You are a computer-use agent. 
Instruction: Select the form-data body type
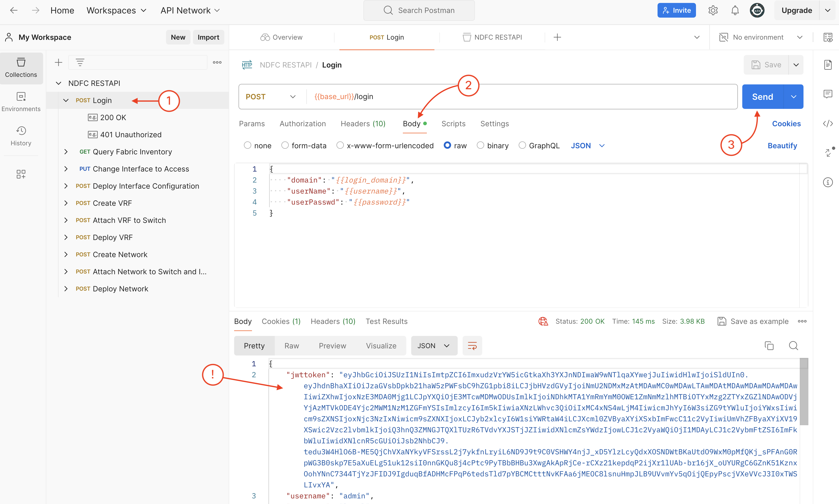(x=285, y=145)
